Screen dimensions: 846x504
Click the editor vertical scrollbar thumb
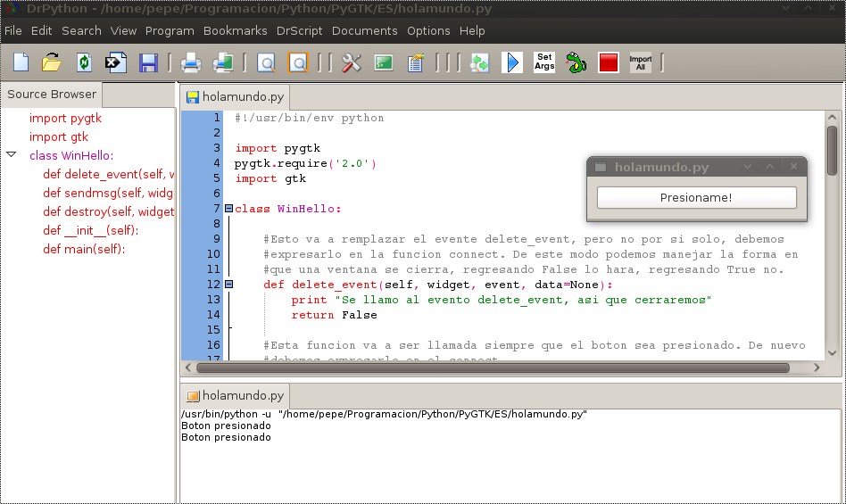[832, 151]
